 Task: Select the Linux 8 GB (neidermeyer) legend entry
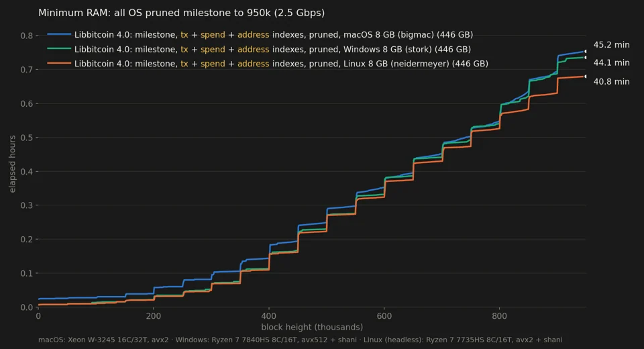[x=268, y=64]
